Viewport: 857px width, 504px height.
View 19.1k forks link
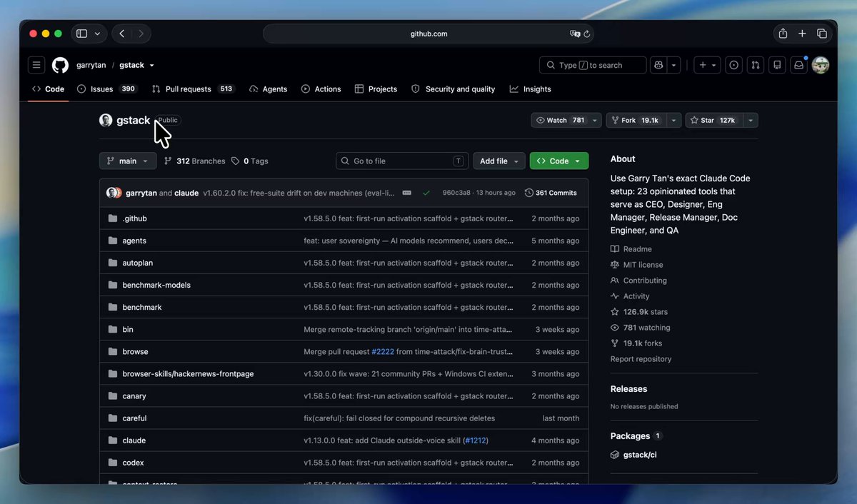(636, 343)
